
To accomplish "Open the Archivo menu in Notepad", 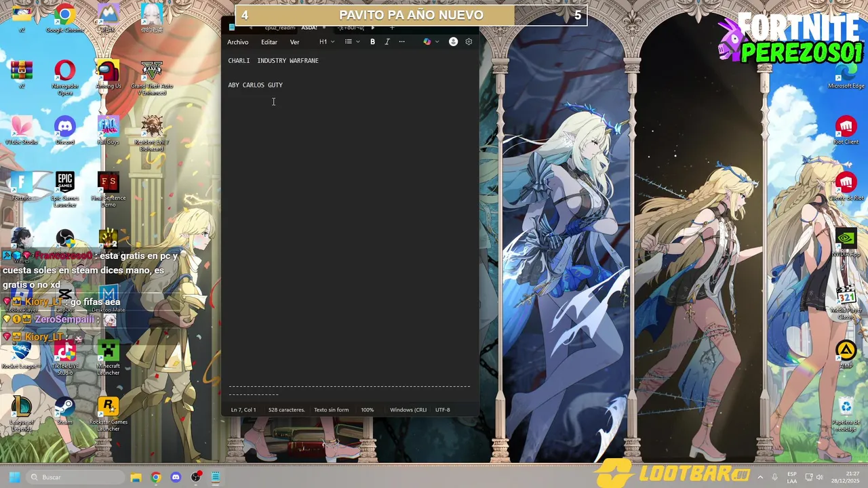I will [237, 42].
